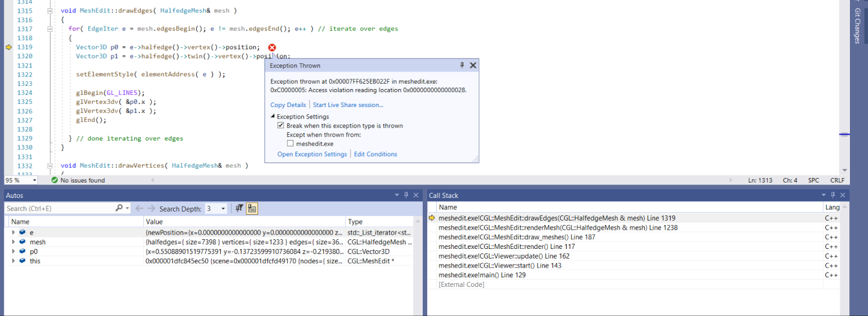This screenshot has width=868, height=316.
Task: Expand the variable e in Autos
Action: coord(14,232)
